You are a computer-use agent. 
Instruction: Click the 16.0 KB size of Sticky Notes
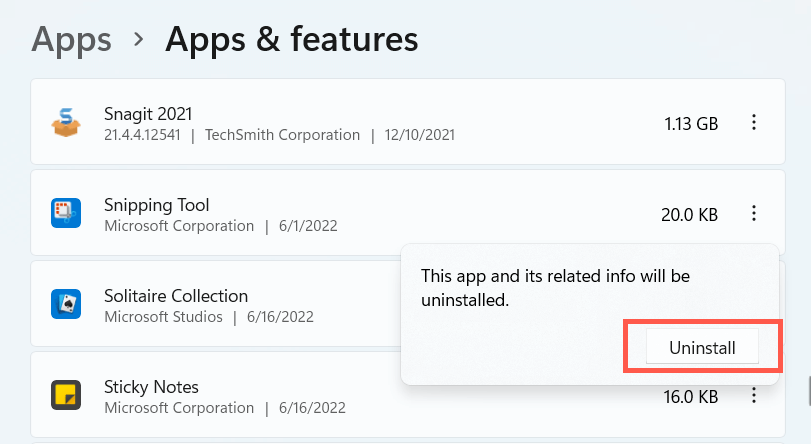tap(690, 397)
